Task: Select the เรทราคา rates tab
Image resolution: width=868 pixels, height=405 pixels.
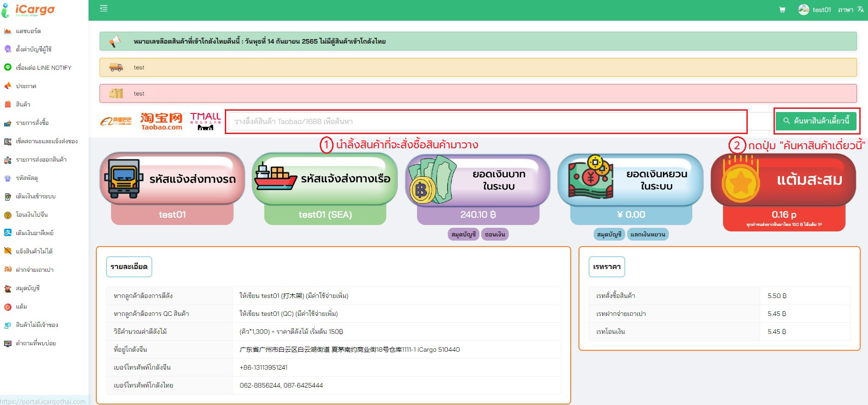Action: [x=607, y=267]
